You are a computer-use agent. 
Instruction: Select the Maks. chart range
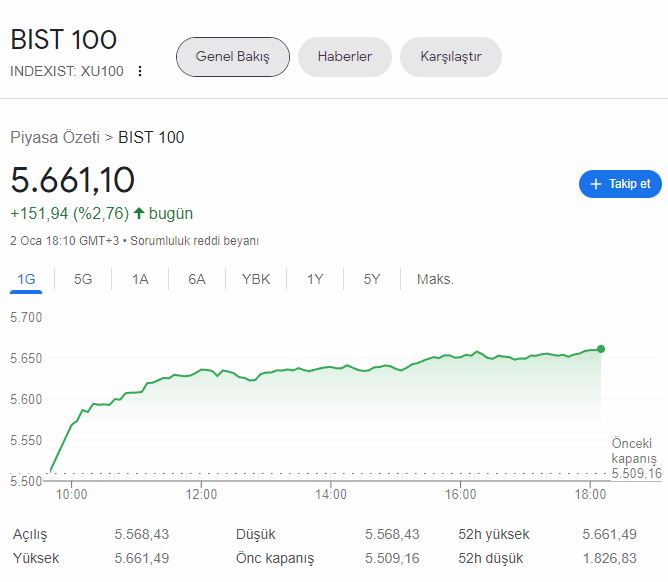click(435, 279)
